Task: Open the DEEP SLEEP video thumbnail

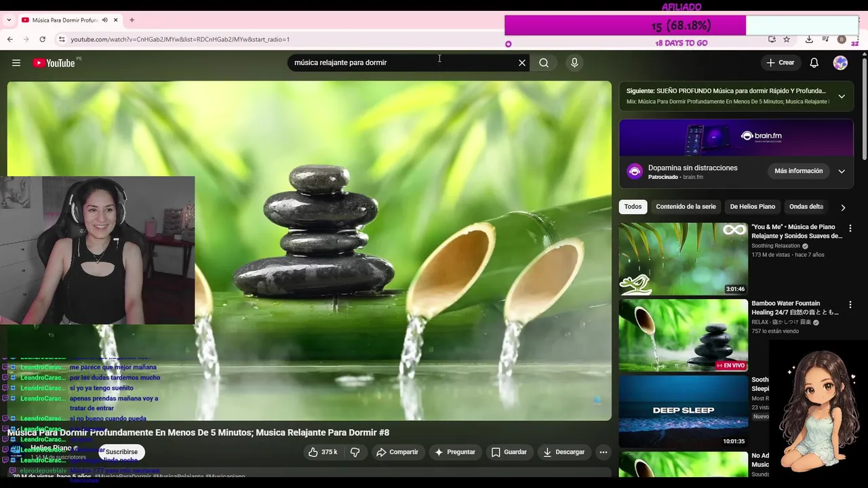Action: [683, 411]
